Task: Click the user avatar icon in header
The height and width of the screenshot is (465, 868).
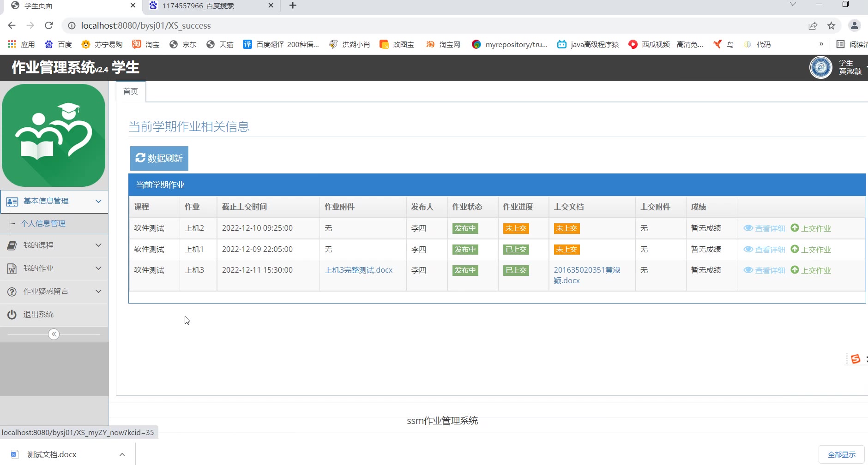Action: point(820,68)
